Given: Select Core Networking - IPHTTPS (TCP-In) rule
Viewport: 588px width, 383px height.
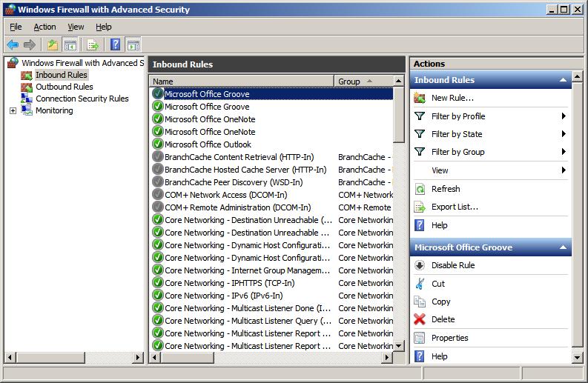Looking at the screenshot, I should pyautogui.click(x=272, y=283).
